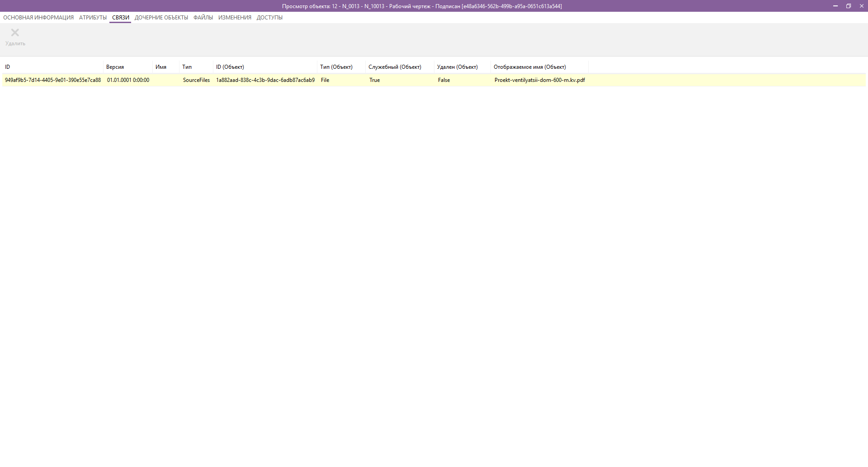The height and width of the screenshot is (467, 868).
Task: Open the ИЗМЕНЕНИЯ tab
Action: [234, 17]
